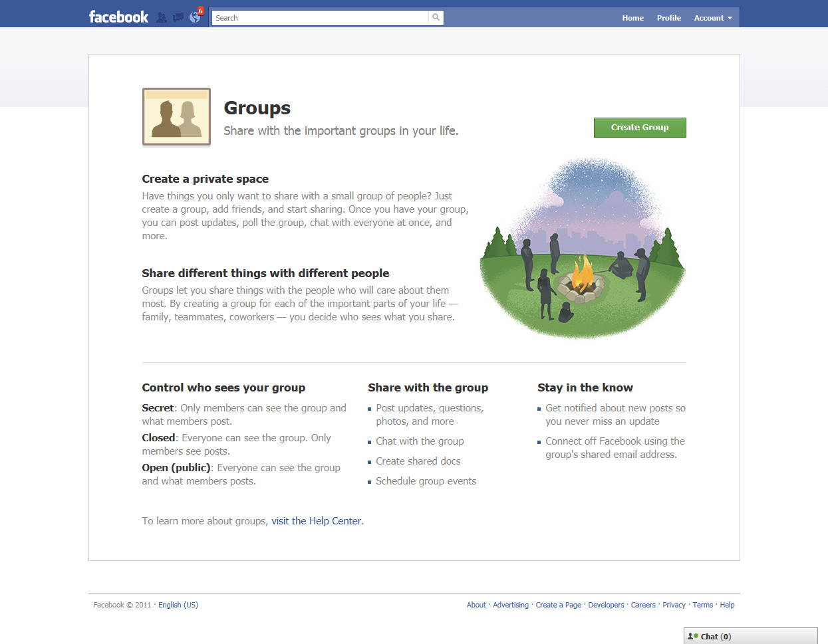Screen dimensions: 828x644
Task: Open the English (US) language link
Action: (x=178, y=605)
